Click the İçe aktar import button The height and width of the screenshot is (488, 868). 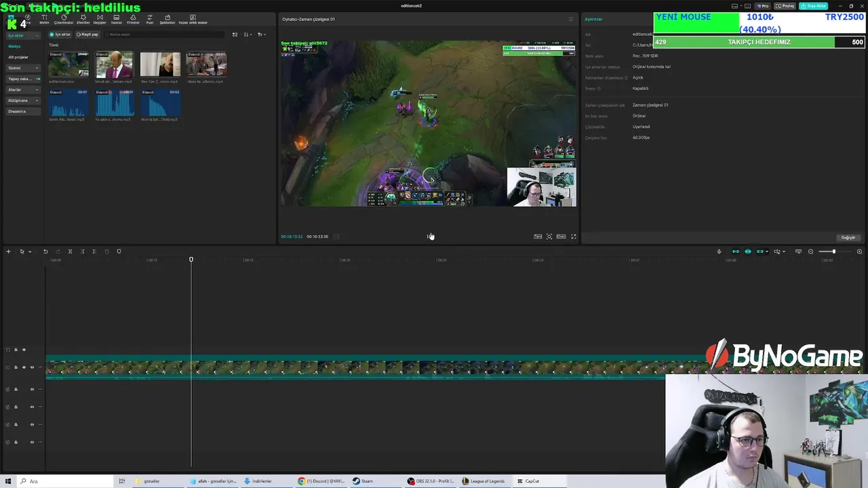tap(60, 35)
